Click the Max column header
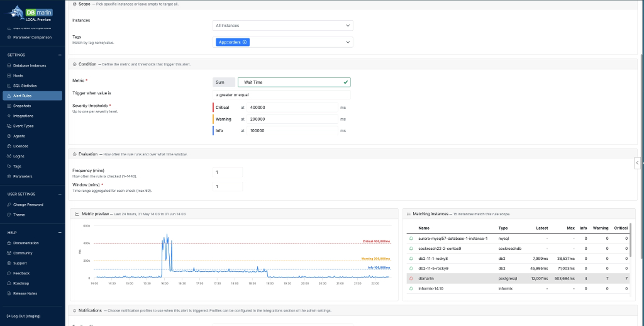 tap(570, 228)
